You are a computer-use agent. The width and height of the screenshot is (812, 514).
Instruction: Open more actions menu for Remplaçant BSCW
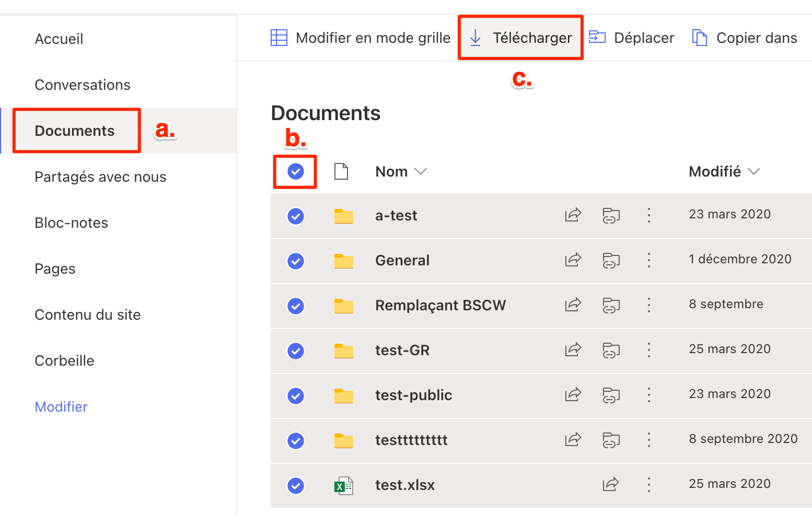(x=648, y=305)
